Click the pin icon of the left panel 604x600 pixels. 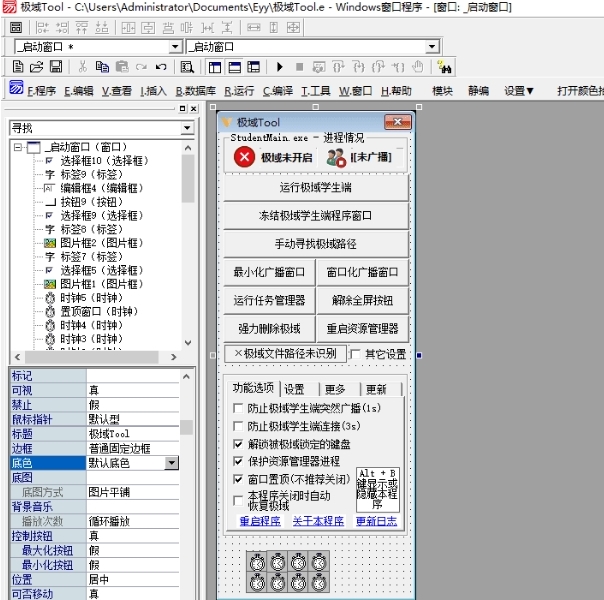tap(183, 109)
